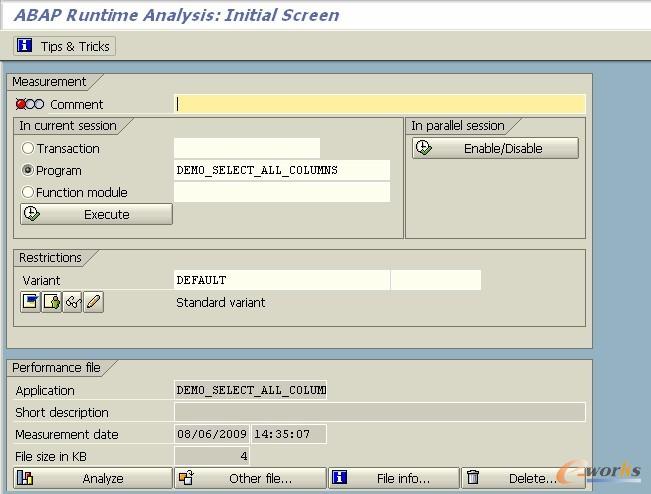Click the Variant field containing DEFAULT
The width and height of the screenshot is (651, 494).
[282, 280]
